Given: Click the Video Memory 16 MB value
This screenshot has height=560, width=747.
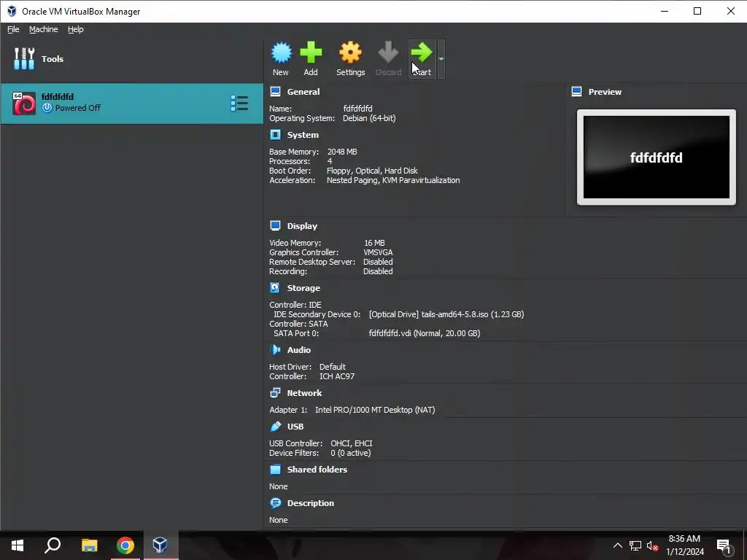Looking at the screenshot, I should click(x=374, y=243).
